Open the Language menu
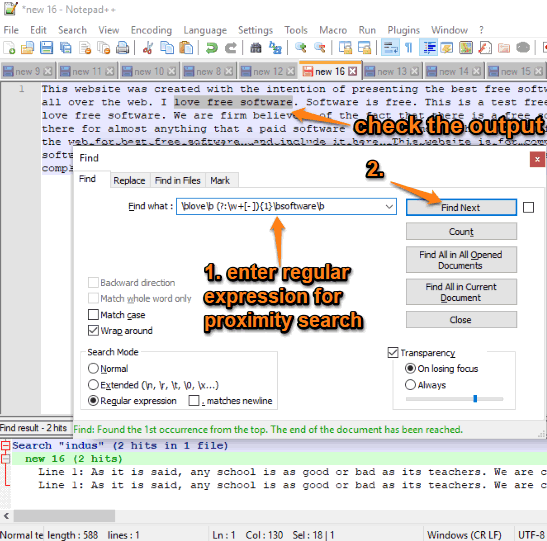This screenshot has height=541, width=547. point(205,30)
